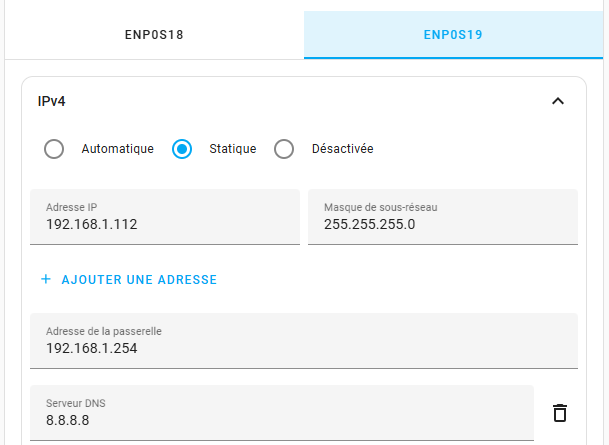609x445 pixels.
Task: Click the IPv4 section header title
Action: point(51,101)
